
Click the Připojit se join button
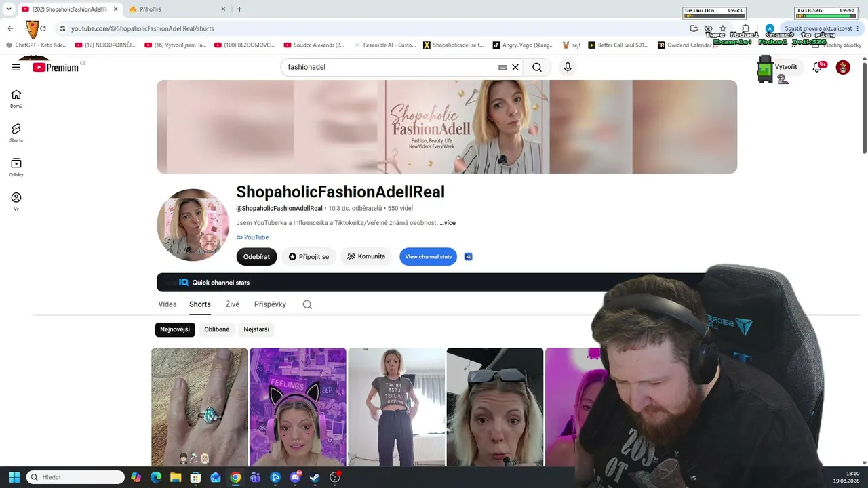tap(309, 257)
